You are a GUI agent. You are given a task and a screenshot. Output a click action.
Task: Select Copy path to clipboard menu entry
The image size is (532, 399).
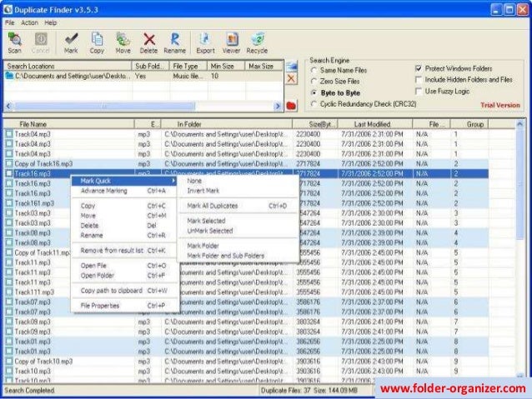point(112,291)
